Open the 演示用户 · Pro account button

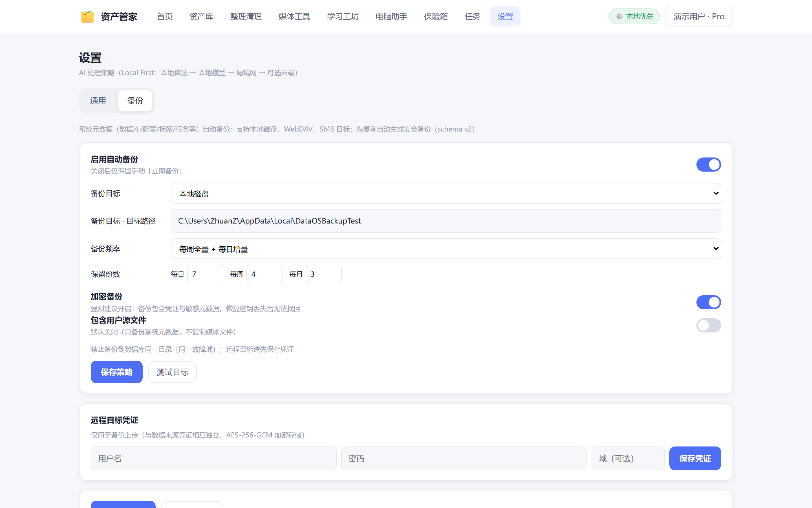tap(699, 16)
